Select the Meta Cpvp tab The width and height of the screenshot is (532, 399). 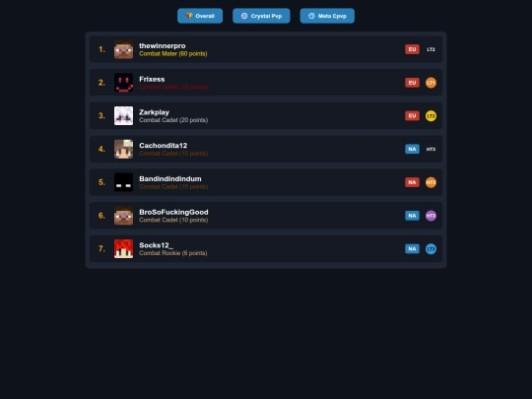click(x=327, y=16)
